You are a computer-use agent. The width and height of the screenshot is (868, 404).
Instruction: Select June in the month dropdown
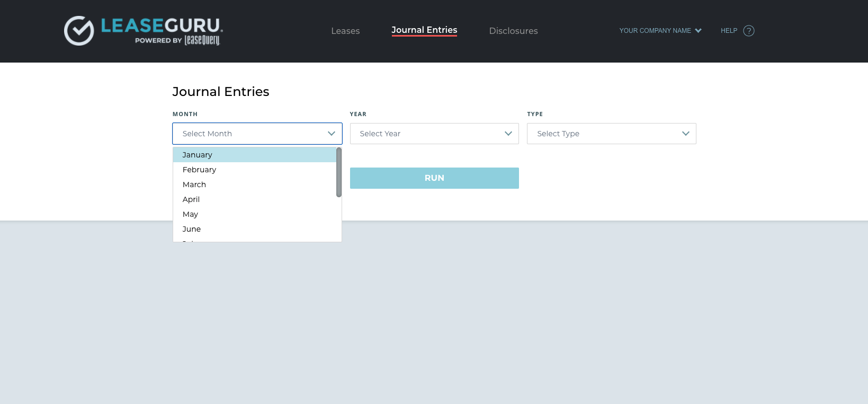point(192,229)
